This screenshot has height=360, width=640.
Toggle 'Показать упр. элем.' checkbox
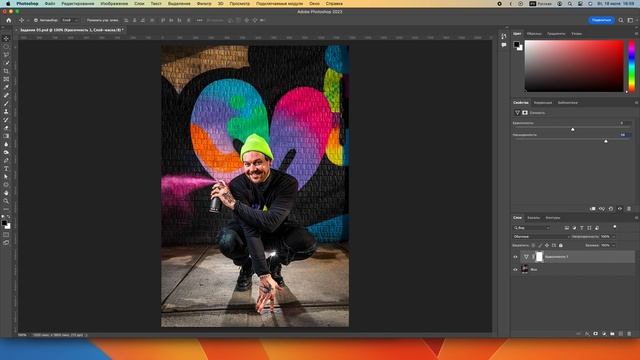click(84, 20)
